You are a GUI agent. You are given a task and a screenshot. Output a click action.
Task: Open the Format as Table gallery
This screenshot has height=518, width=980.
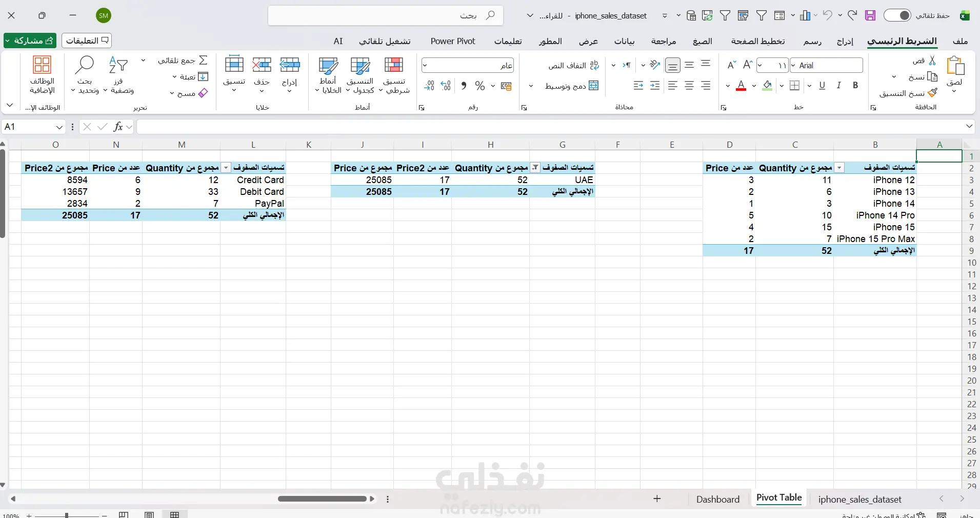tap(360, 66)
